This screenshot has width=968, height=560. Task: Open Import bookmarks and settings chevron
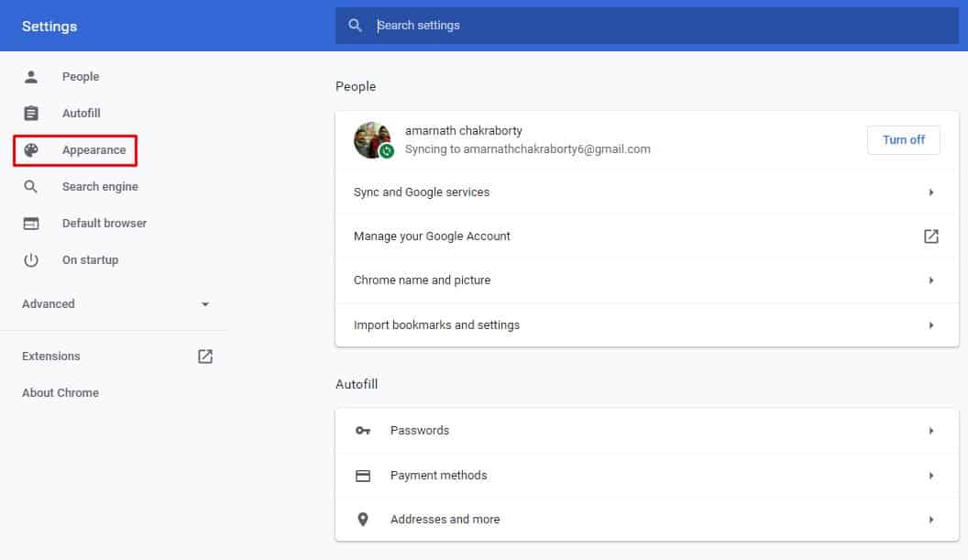(931, 325)
